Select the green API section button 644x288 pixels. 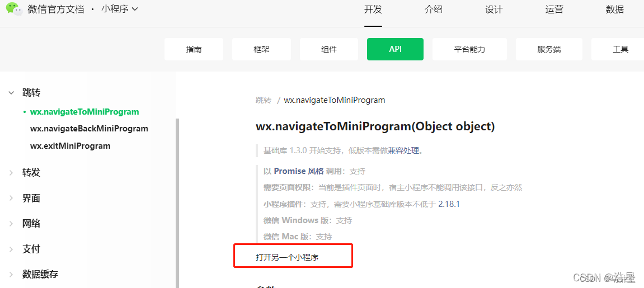click(x=395, y=49)
